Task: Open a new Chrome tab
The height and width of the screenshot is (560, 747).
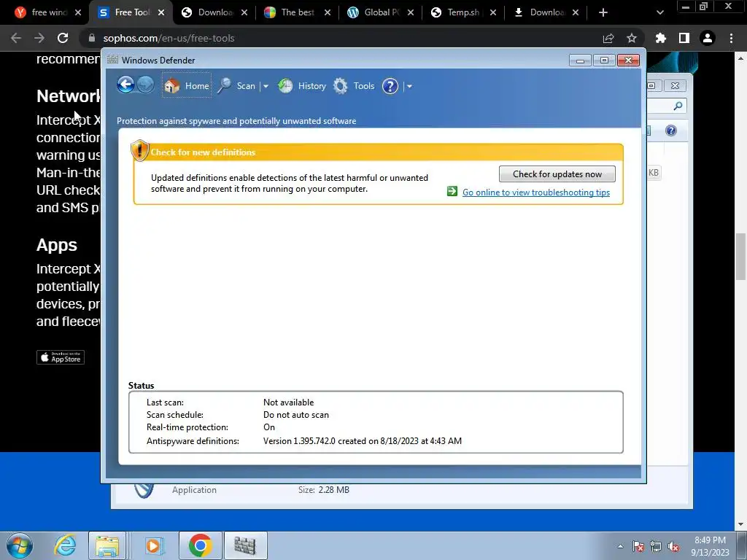Action: [603, 12]
